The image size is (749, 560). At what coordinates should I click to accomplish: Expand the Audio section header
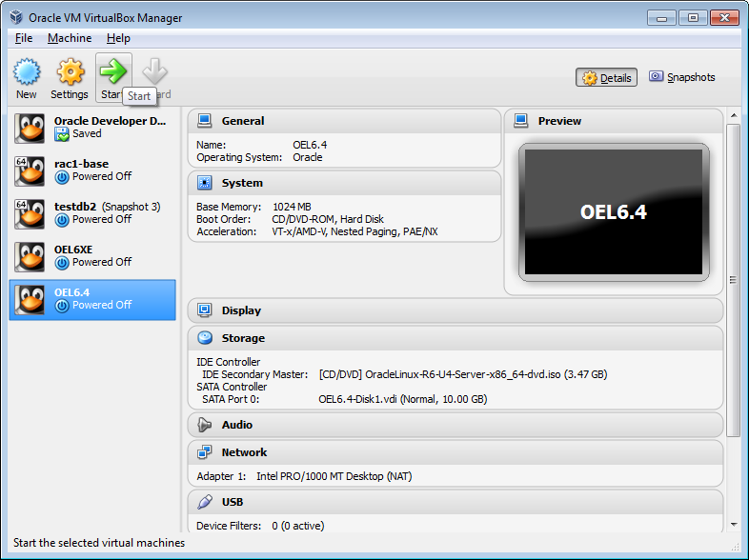(455, 425)
